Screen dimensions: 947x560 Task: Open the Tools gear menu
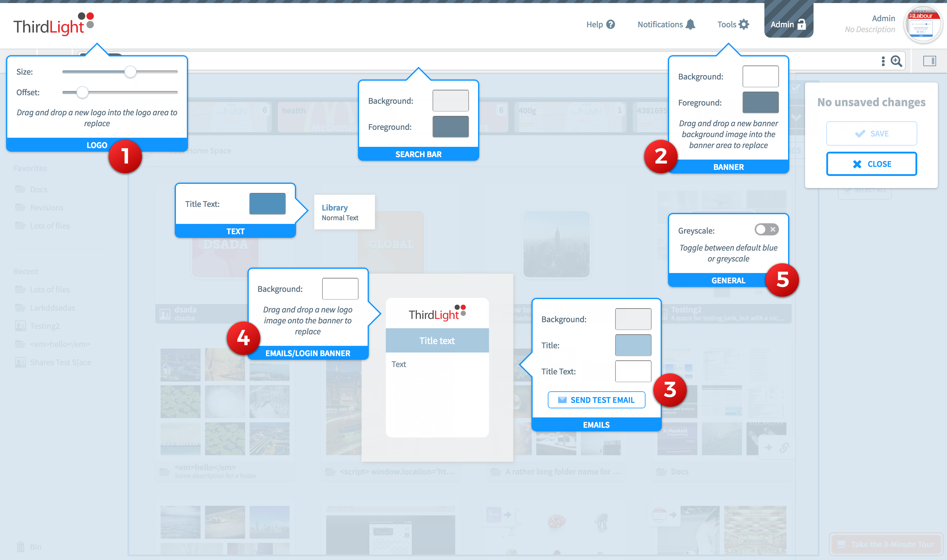(x=733, y=25)
